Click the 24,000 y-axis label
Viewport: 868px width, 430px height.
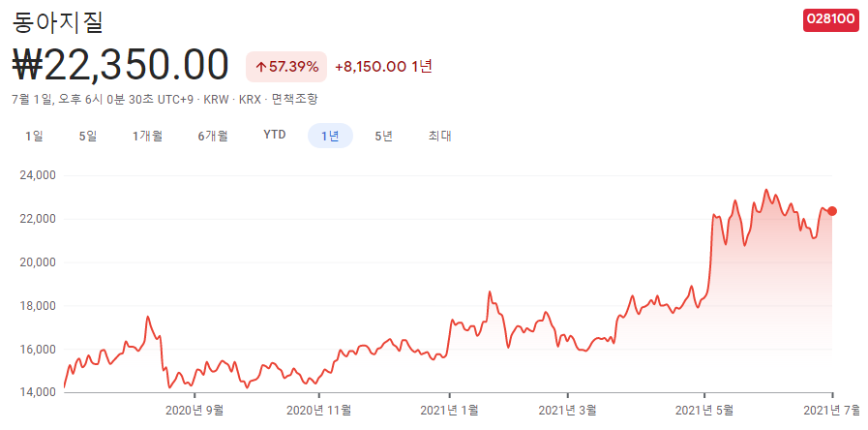coord(38,175)
